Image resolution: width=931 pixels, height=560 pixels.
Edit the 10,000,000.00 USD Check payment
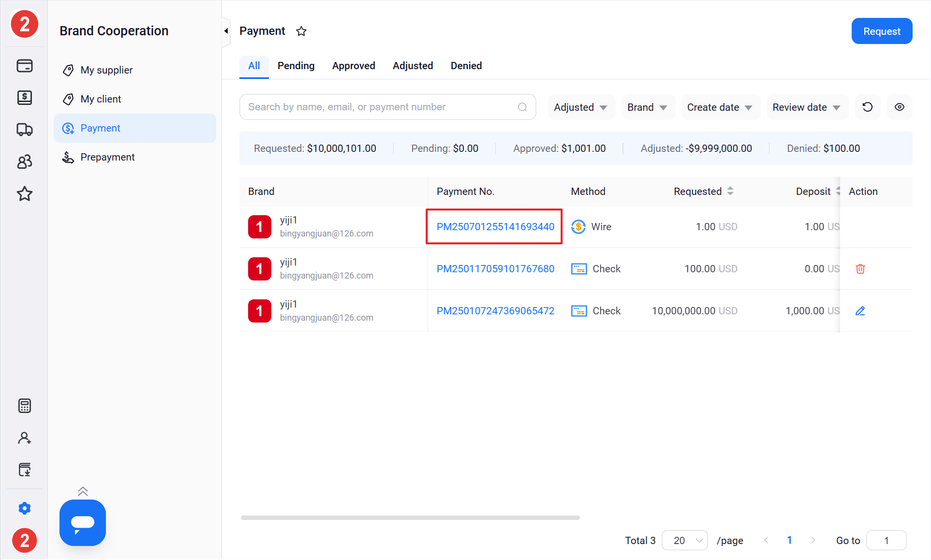pyautogui.click(x=860, y=311)
